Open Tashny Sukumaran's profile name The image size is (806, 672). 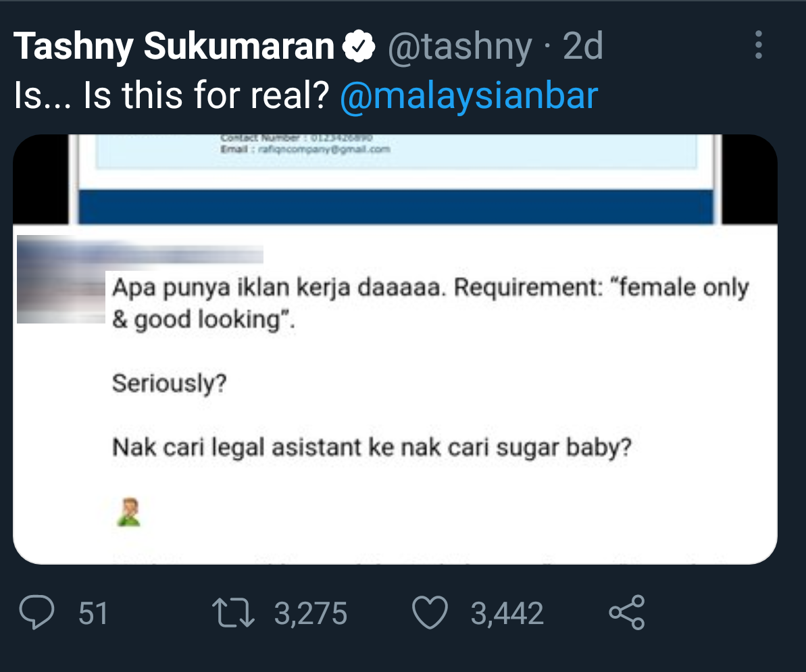click(x=174, y=47)
